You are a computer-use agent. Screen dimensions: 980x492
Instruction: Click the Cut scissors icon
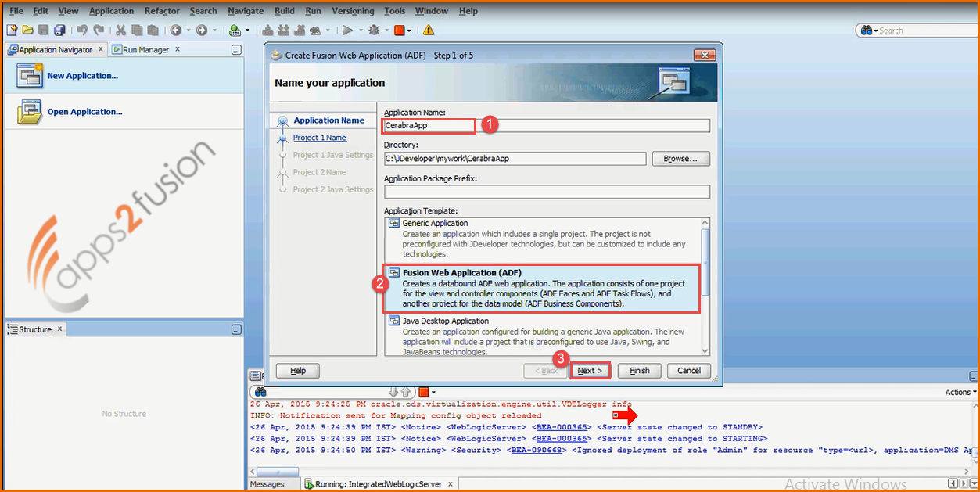121,31
